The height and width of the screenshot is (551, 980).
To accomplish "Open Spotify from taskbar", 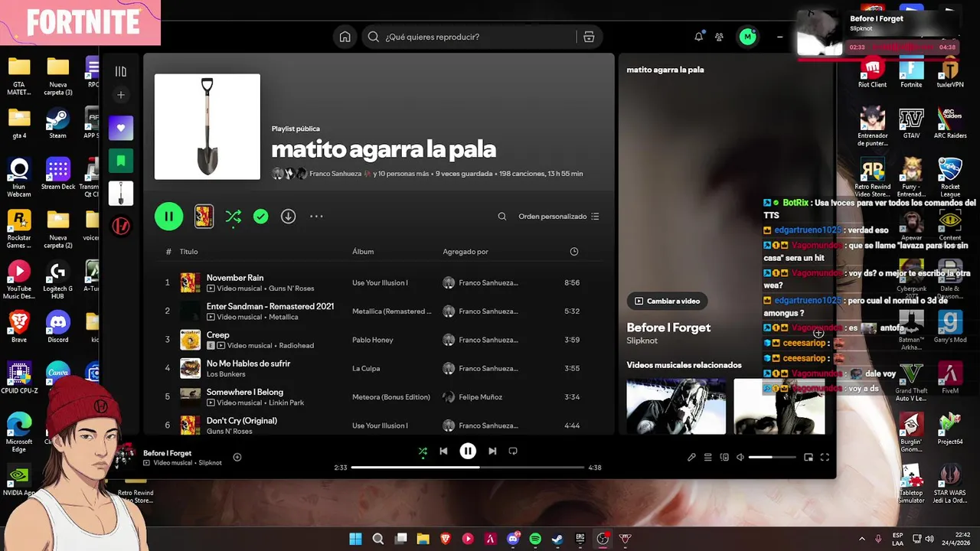I will point(535,539).
